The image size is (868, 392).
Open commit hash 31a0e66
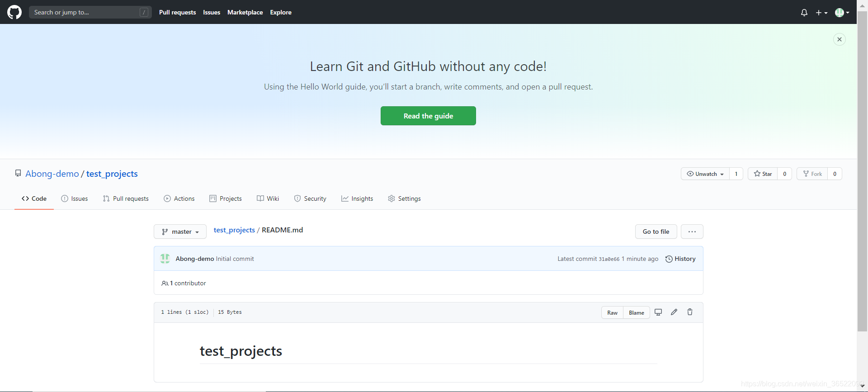[x=609, y=259]
